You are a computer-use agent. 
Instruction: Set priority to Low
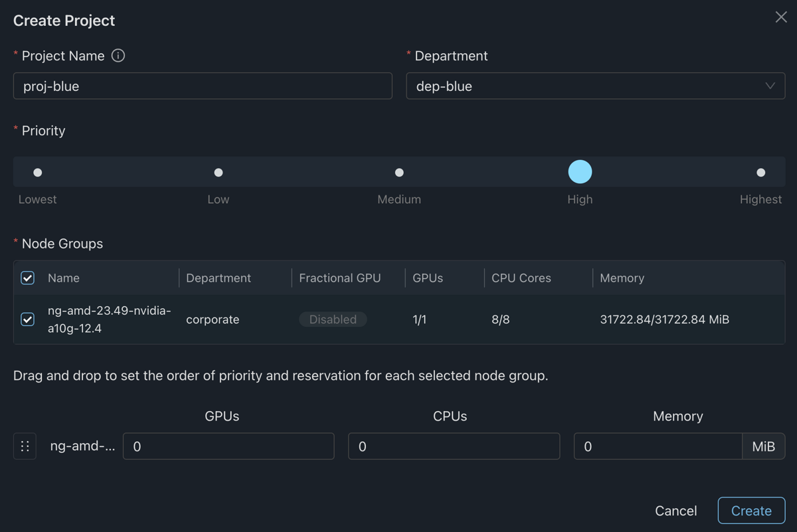pyautogui.click(x=219, y=173)
